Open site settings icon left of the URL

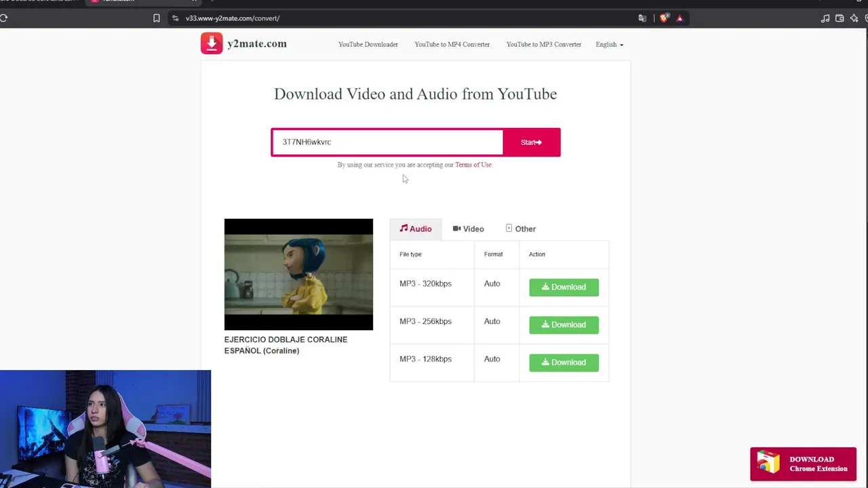[x=176, y=18]
